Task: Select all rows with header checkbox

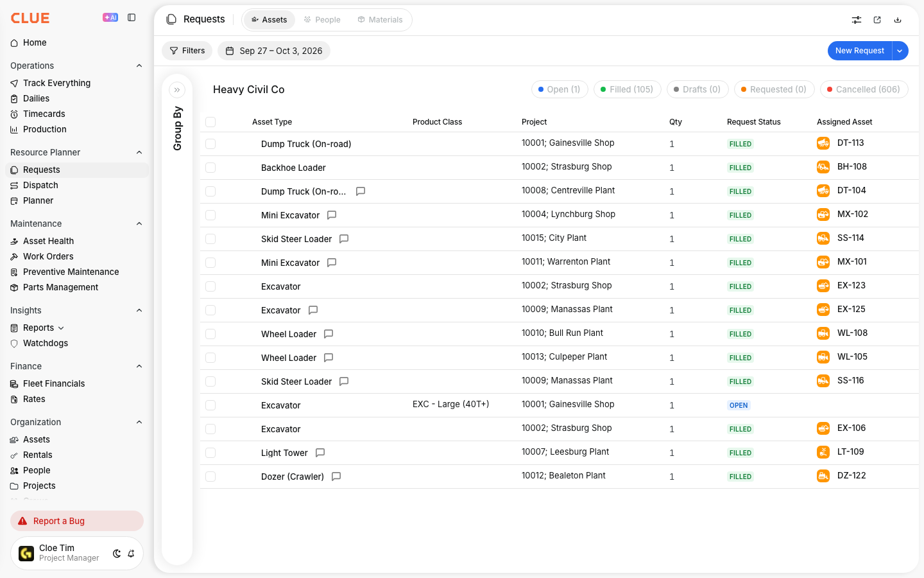Action: pyautogui.click(x=210, y=122)
